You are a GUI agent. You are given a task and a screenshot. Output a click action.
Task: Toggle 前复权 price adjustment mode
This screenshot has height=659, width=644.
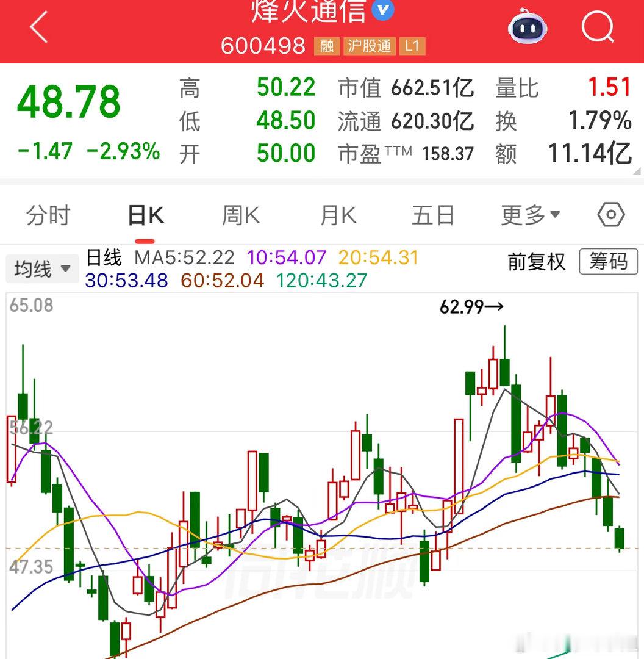coord(537,262)
